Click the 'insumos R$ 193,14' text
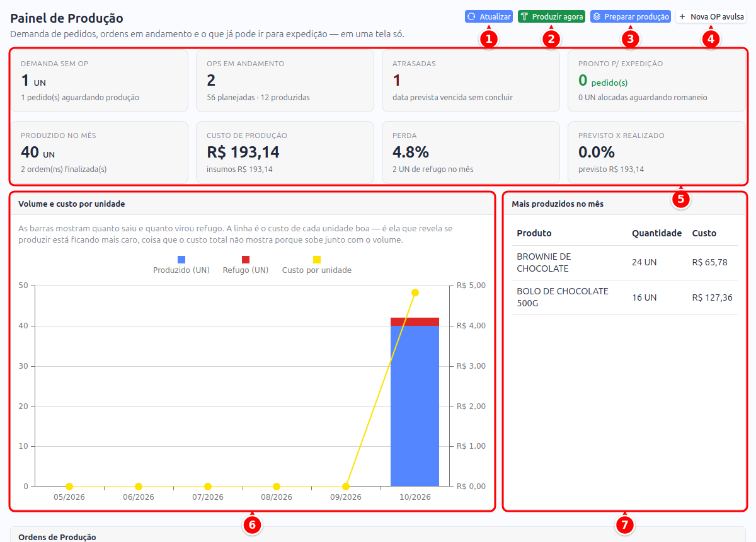 click(x=239, y=170)
